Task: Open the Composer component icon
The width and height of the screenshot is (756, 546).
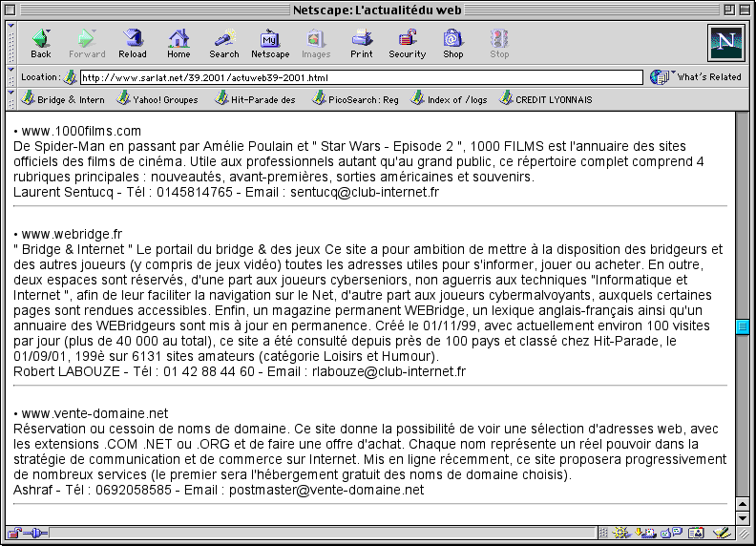Action: coord(722,533)
